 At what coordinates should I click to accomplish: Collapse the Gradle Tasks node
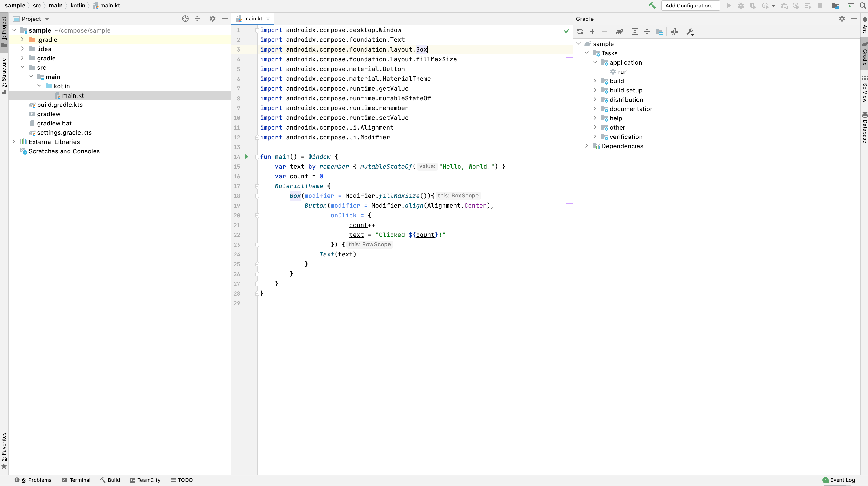point(587,53)
